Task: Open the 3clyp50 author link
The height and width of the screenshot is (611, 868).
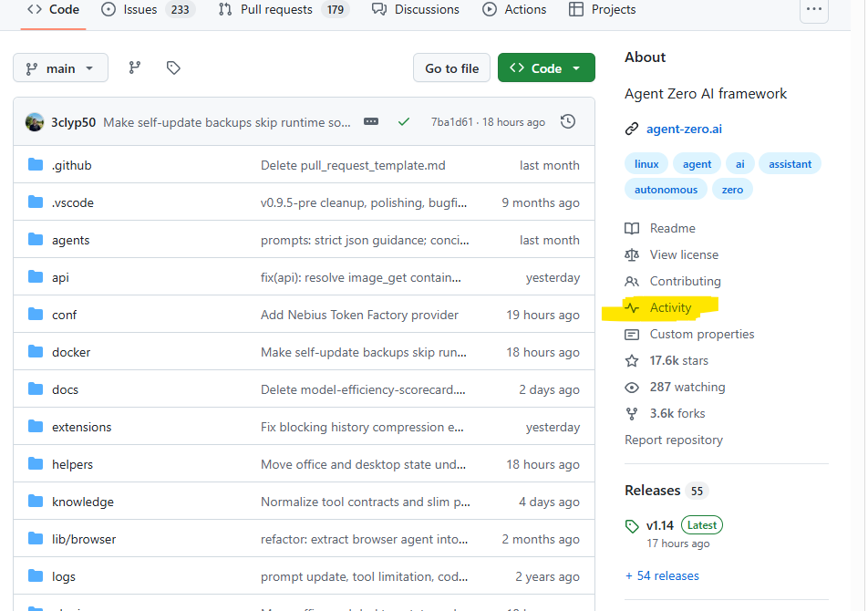Action: pos(73,122)
